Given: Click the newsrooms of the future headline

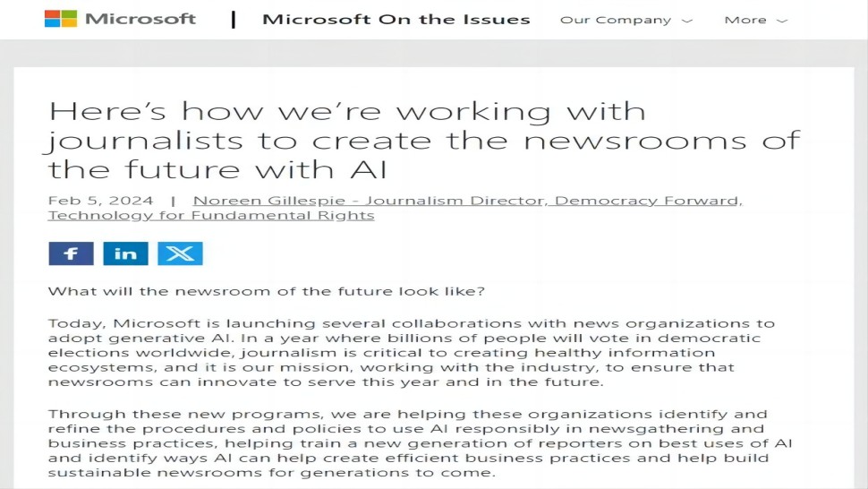Looking at the screenshot, I should [x=423, y=141].
